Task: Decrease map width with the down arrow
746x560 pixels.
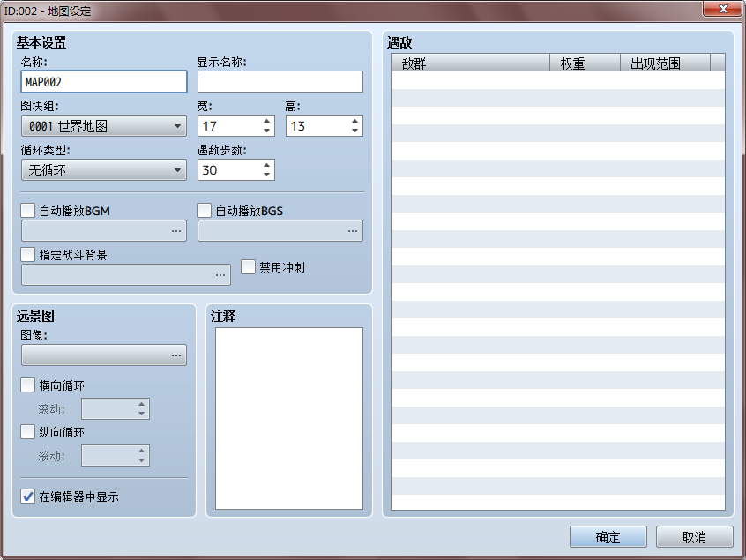Action: click(x=267, y=131)
